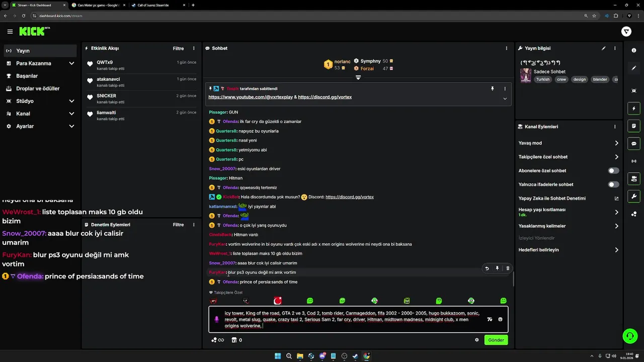Screen dimensions: 644x362
Task: Click the reply arrow on FuryKan's message
Action: (x=487, y=268)
